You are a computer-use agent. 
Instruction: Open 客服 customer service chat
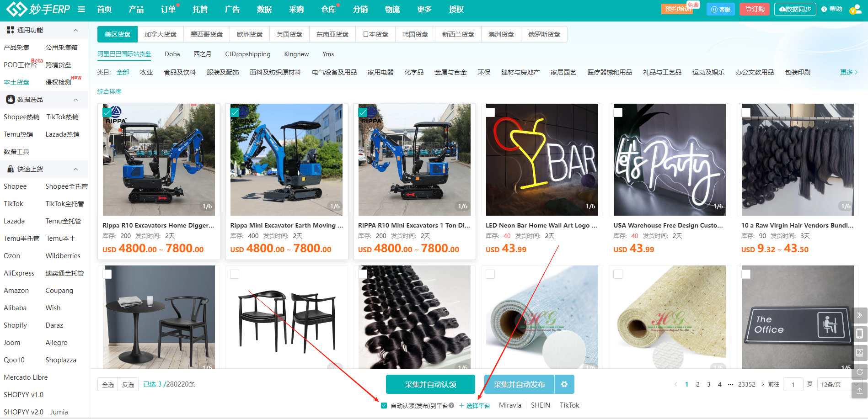click(x=721, y=9)
